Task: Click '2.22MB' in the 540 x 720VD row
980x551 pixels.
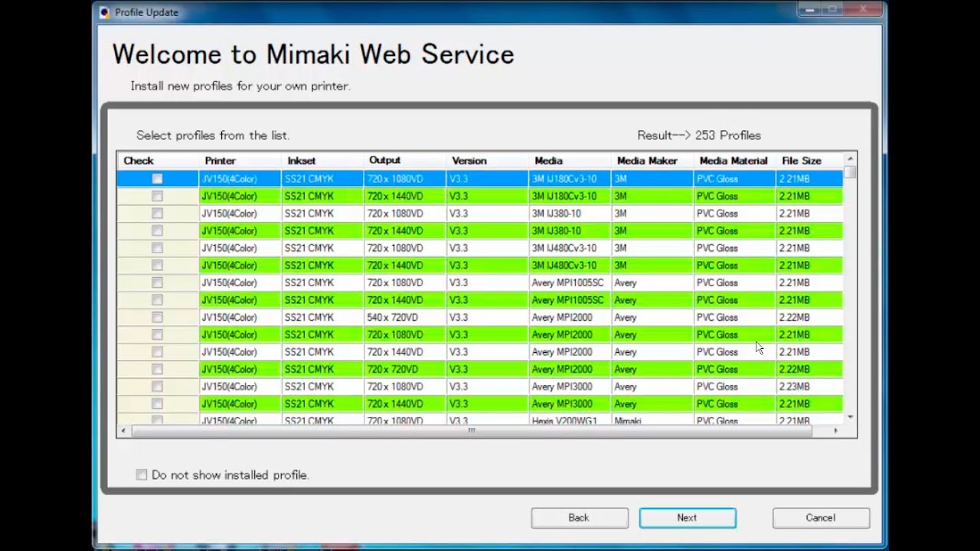Action: pos(810,317)
